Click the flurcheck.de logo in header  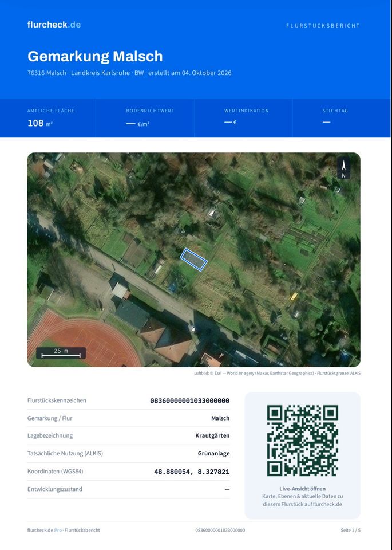54,25
